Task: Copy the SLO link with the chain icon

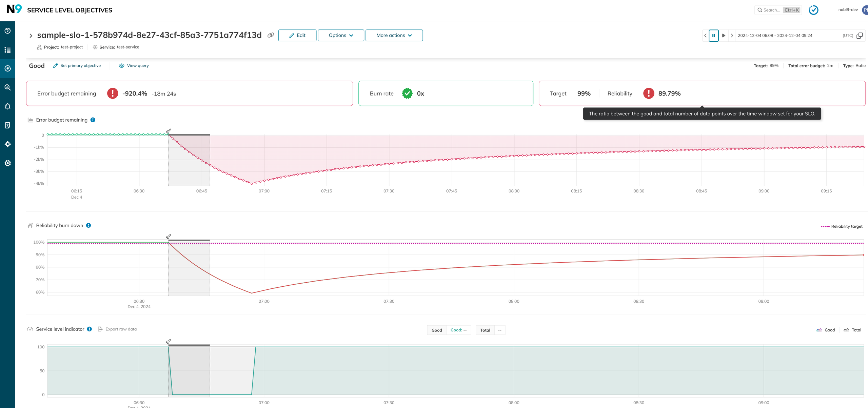Action: (271, 35)
